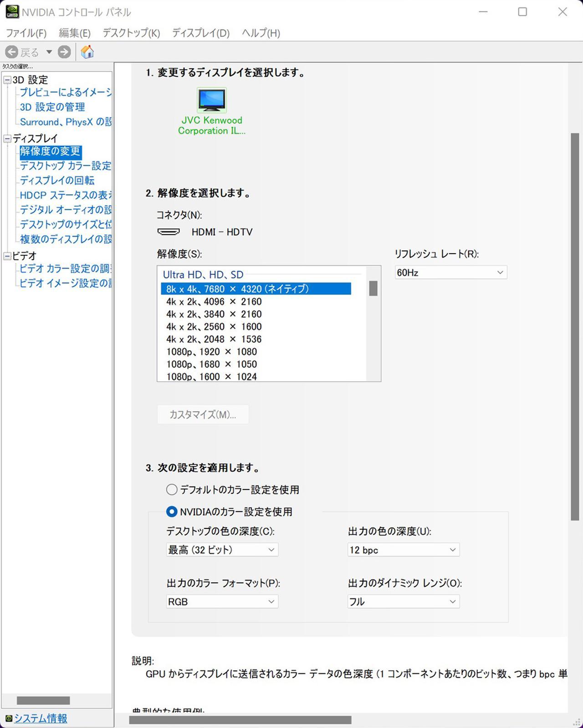
Task: Click the システム情報 link
Action: (41, 719)
